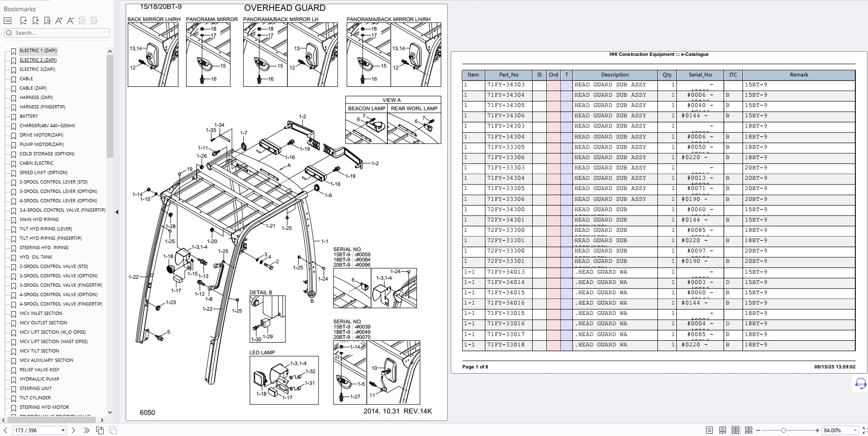Select part number 71FY-34306 cell

508,116
